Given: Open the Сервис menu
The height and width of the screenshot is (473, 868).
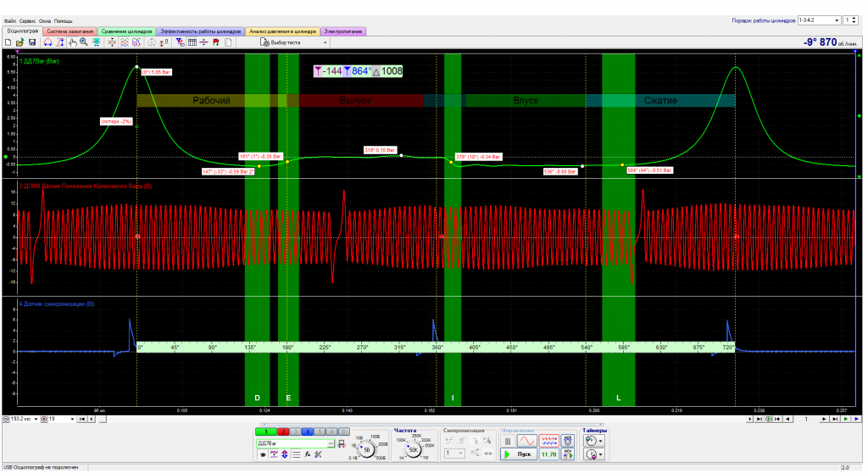Looking at the screenshot, I should pyautogui.click(x=27, y=21).
